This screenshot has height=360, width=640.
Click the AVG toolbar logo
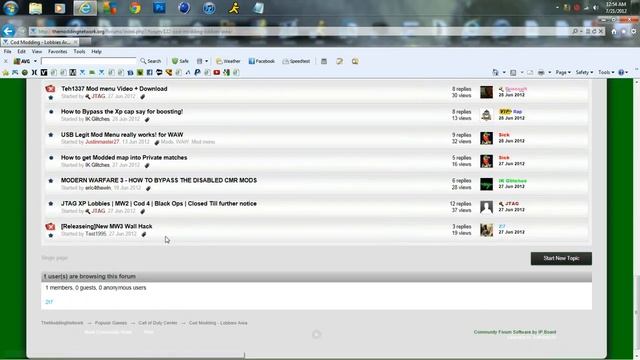[x=22, y=61]
